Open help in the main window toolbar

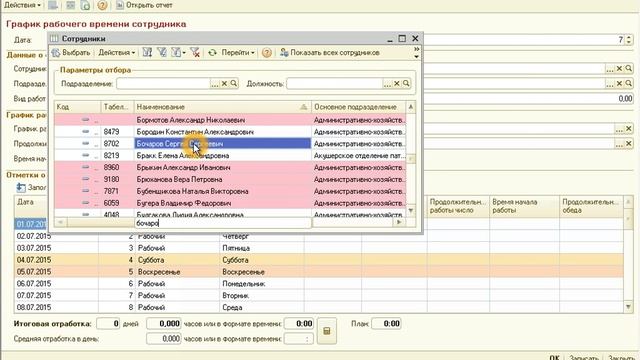102,5
